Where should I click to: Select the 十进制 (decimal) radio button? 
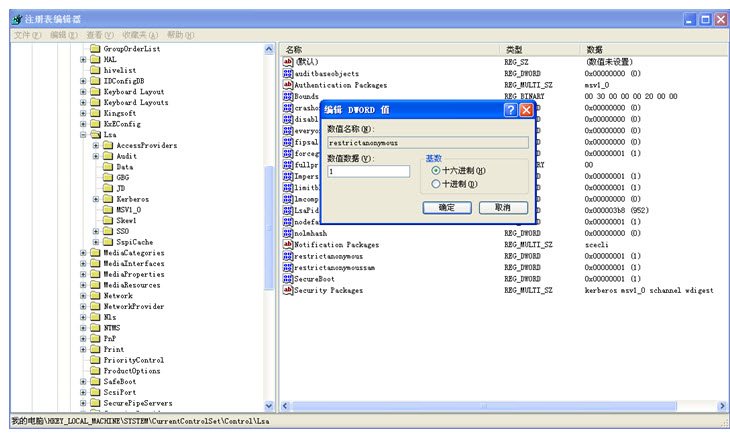point(436,184)
